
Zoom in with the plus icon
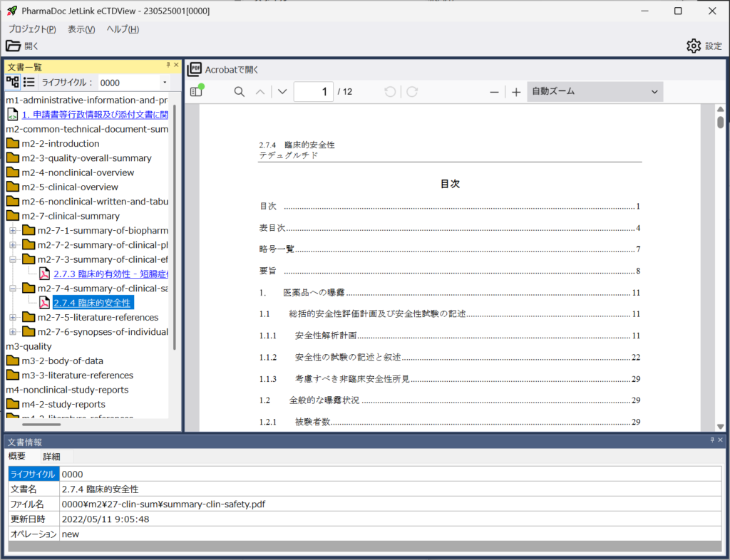click(516, 92)
